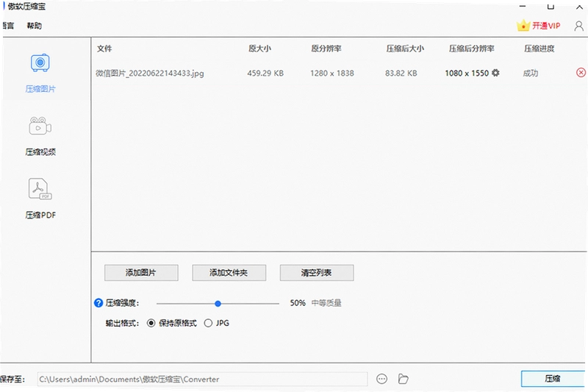Screen dimensions: 588x392
Task: Click the blue help question mark icon
Action: [98, 303]
